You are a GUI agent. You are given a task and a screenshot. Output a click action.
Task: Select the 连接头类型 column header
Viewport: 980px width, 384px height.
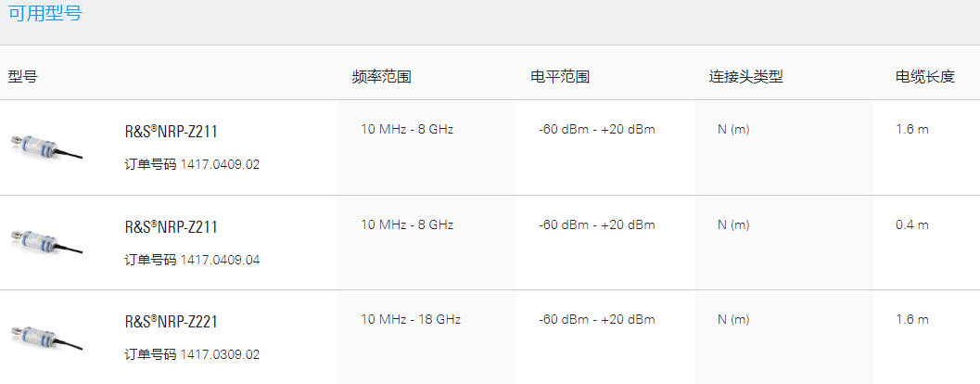[x=745, y=77]
